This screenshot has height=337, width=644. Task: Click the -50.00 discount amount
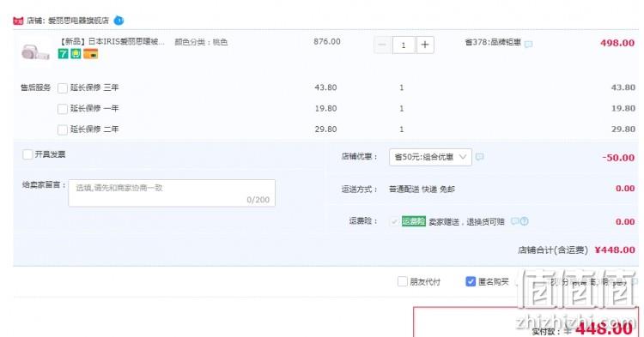click(618, 158)
